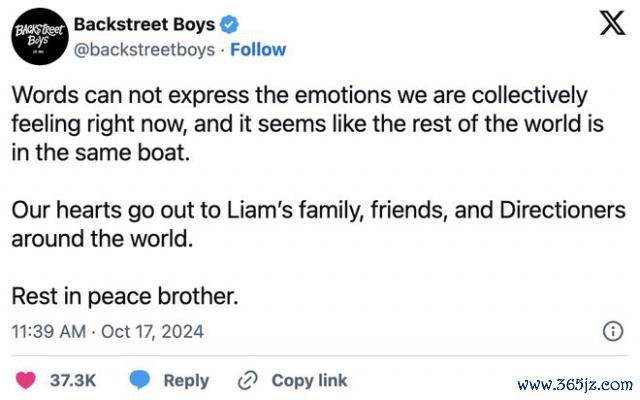
Task: Click the blue reply speech bubble icon
Action: (x=140, y=380)
